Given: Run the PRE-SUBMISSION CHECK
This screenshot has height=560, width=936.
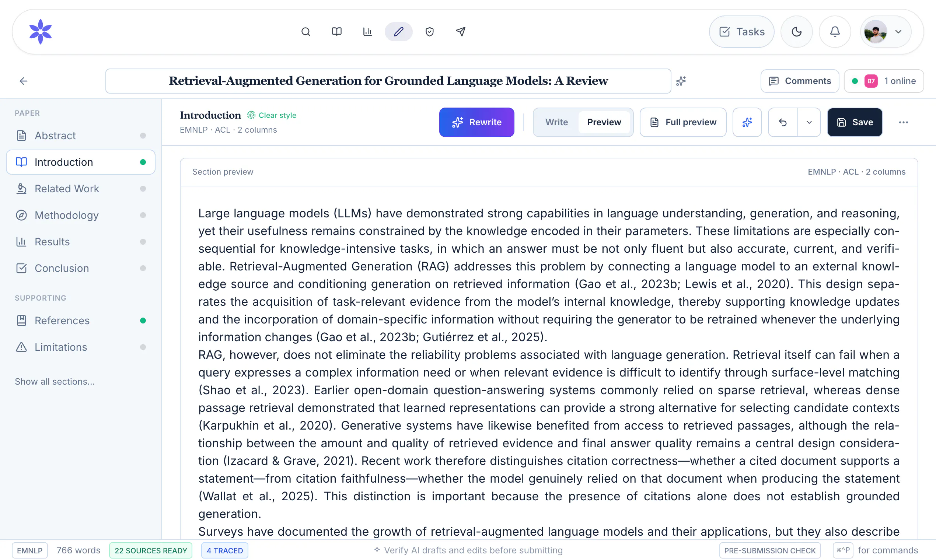Looking at the screenshot, I should pos(770,550).
